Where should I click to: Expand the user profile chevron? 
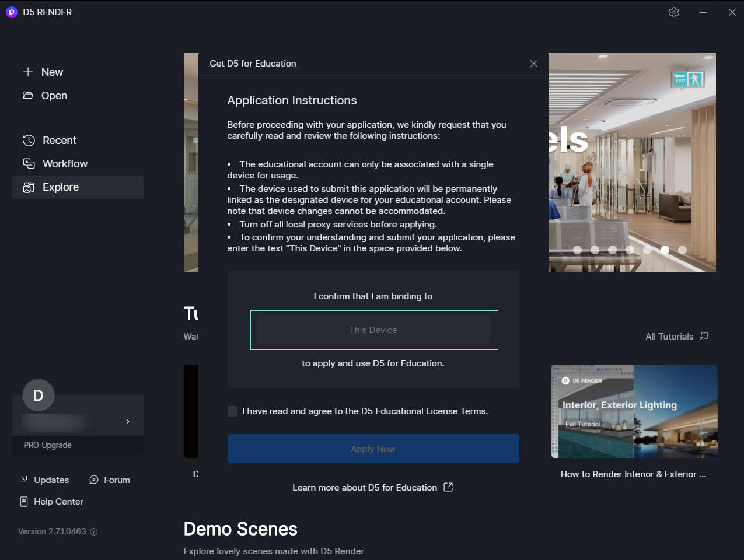tap(128, 421)
